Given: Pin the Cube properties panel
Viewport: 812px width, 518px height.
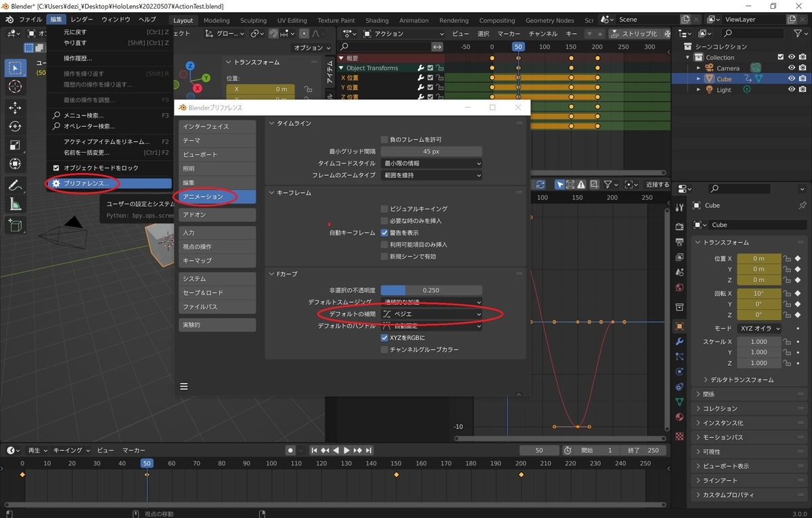Looking at the screenshot, I should (803, 206).
